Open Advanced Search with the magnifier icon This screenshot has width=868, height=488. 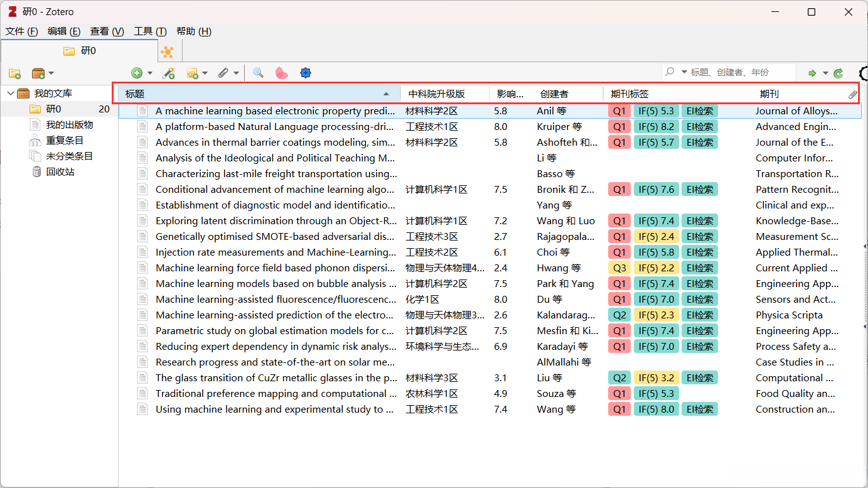click(258, 73)
